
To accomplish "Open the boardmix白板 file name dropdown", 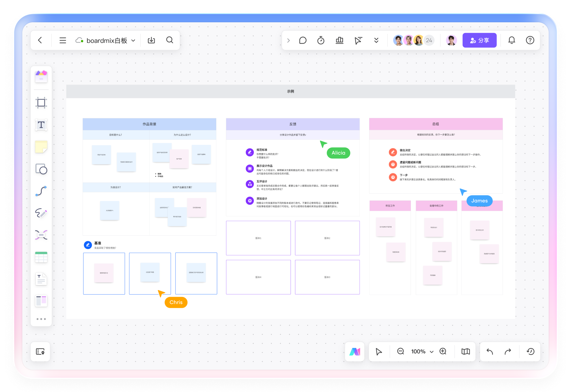I will point(133,41).
